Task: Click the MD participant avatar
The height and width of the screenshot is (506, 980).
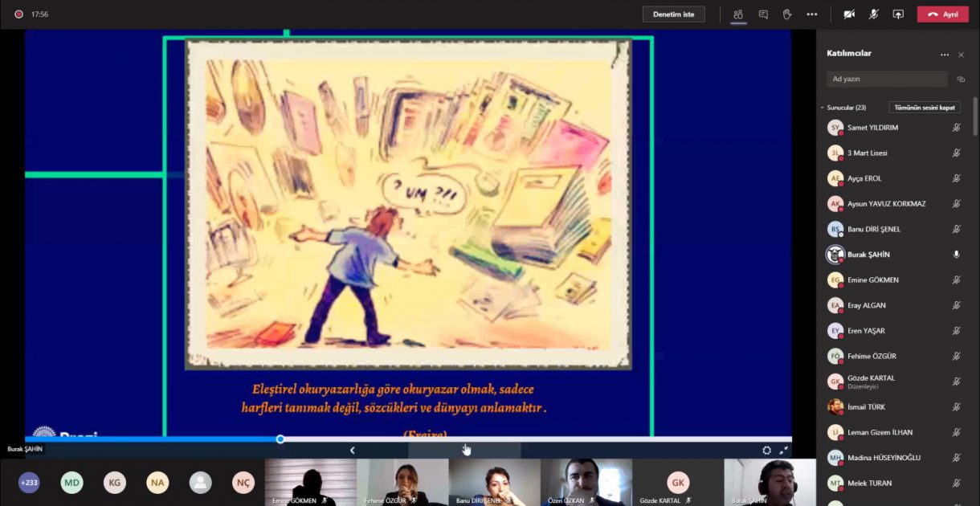Action: point(72,483)
